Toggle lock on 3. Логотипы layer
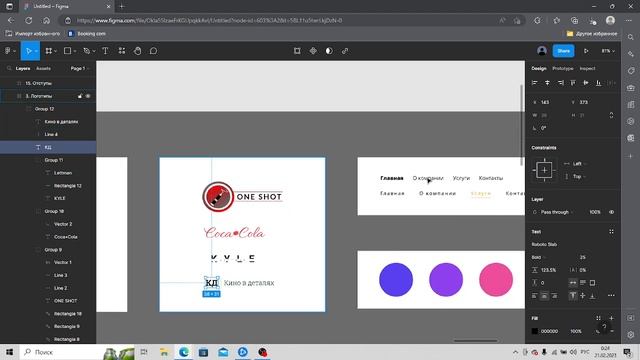 coord(80,96)
